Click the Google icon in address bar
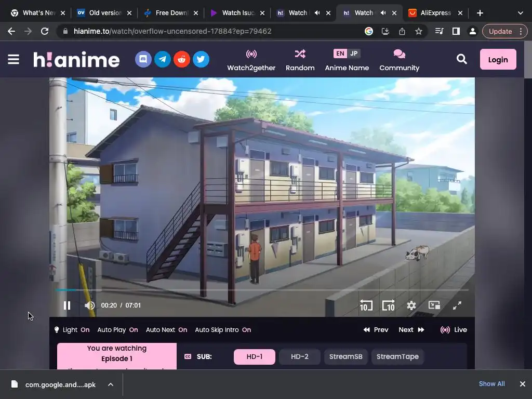532x399 pixels. click(369, 31)
